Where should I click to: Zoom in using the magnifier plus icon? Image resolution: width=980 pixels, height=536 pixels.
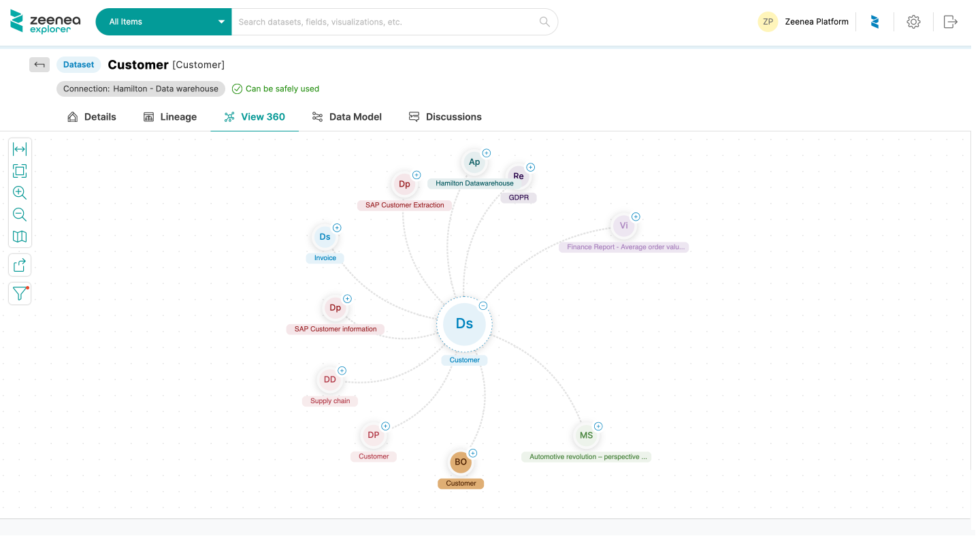(20, 193)
